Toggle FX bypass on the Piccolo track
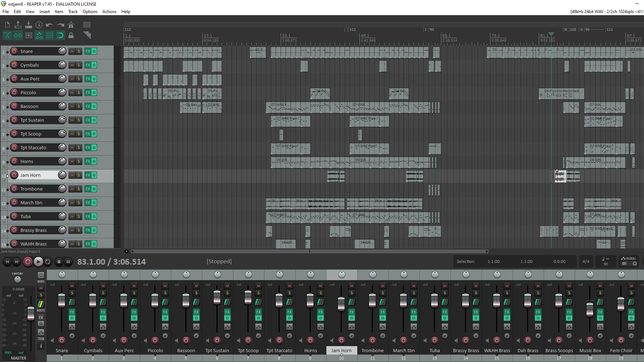 [x=94, y=92]
